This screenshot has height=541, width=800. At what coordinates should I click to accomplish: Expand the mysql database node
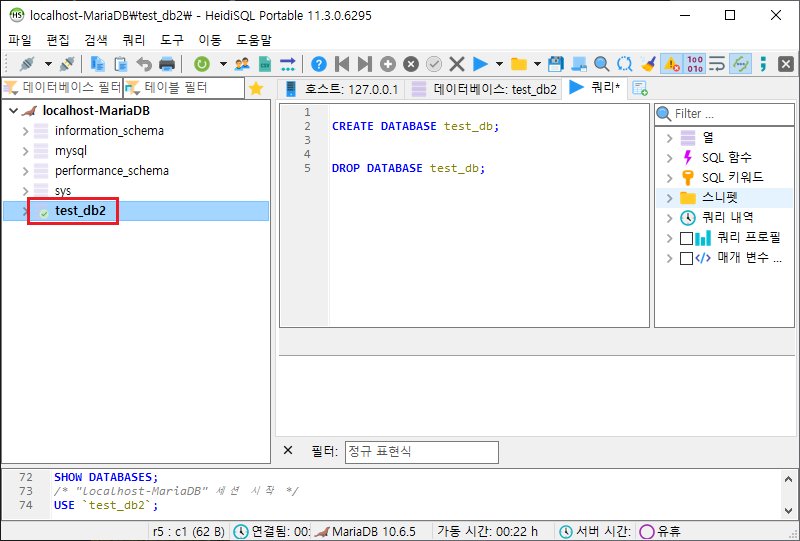(26, 151)
